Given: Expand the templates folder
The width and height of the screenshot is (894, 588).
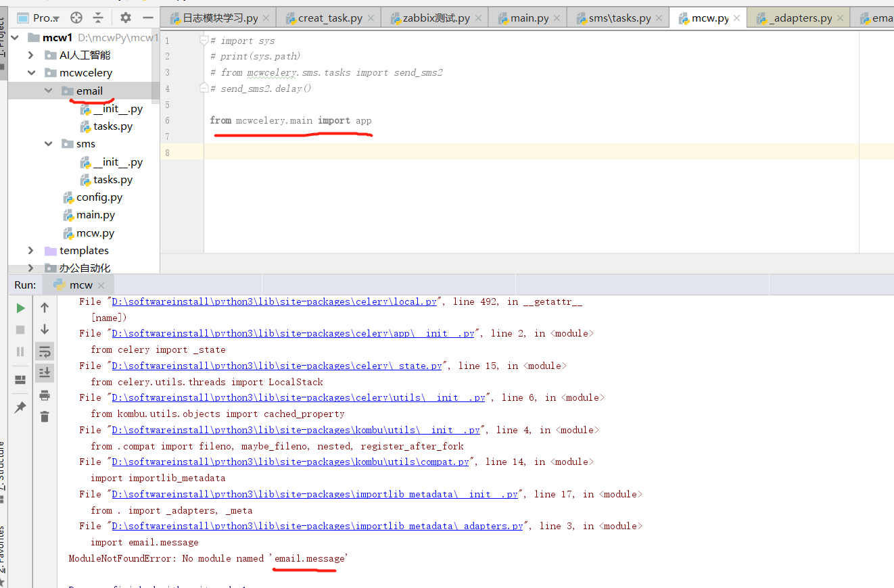Looking at the screenshot, I should pyautogui.click(x=31, y=251).
